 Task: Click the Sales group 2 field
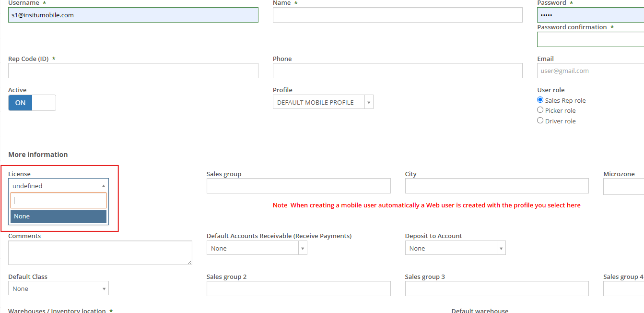(x=299, y=289)
